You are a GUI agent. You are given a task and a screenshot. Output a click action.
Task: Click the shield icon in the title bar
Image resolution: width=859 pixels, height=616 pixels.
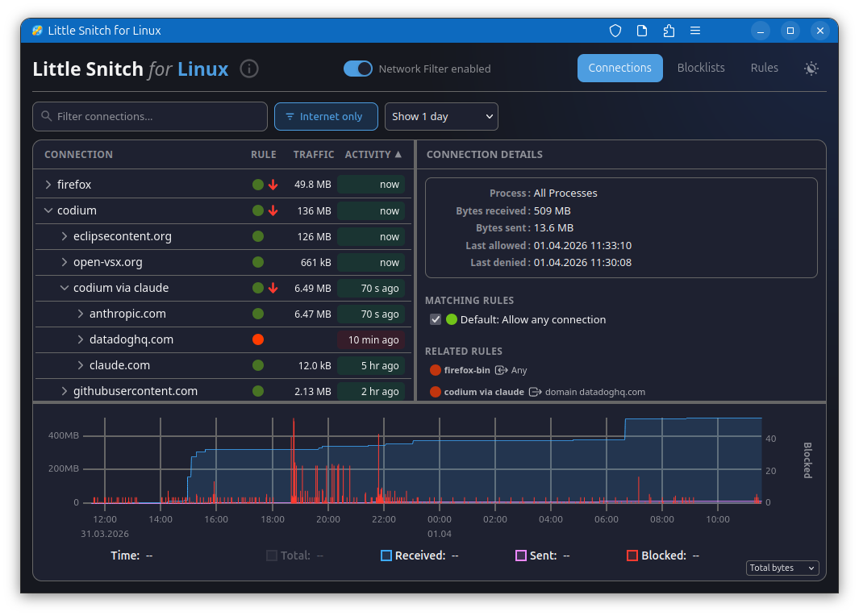(x=615, y=30)
